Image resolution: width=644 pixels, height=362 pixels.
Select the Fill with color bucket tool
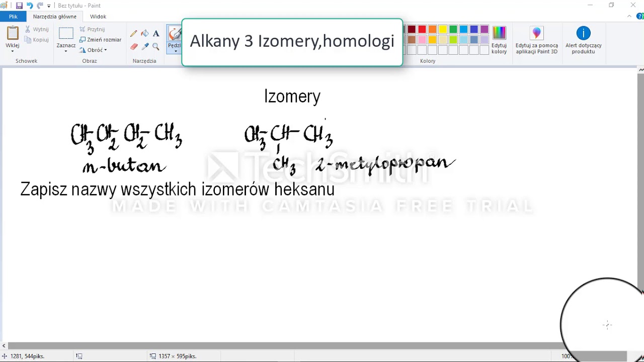pyautogui.click(x=145, y=34)
